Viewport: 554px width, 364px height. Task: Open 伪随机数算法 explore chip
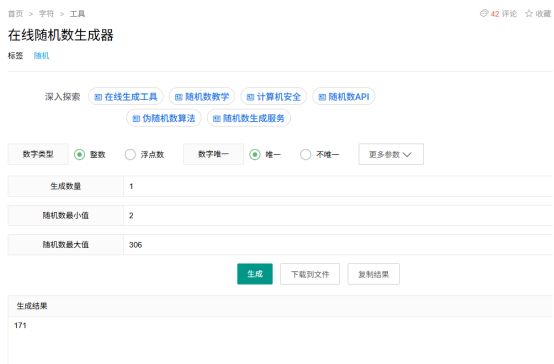point(164,118)
